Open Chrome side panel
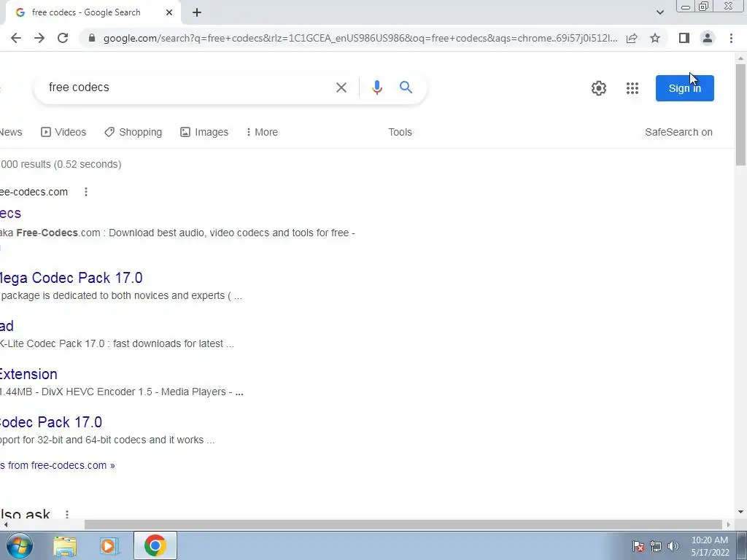Viewport: 747px width, 560px height. [x=684, y=38]
